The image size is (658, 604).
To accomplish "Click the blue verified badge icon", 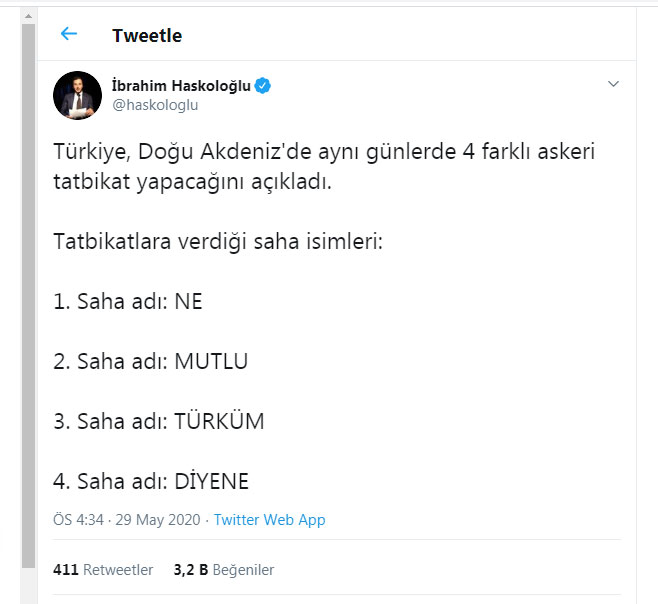I will 262,86.
